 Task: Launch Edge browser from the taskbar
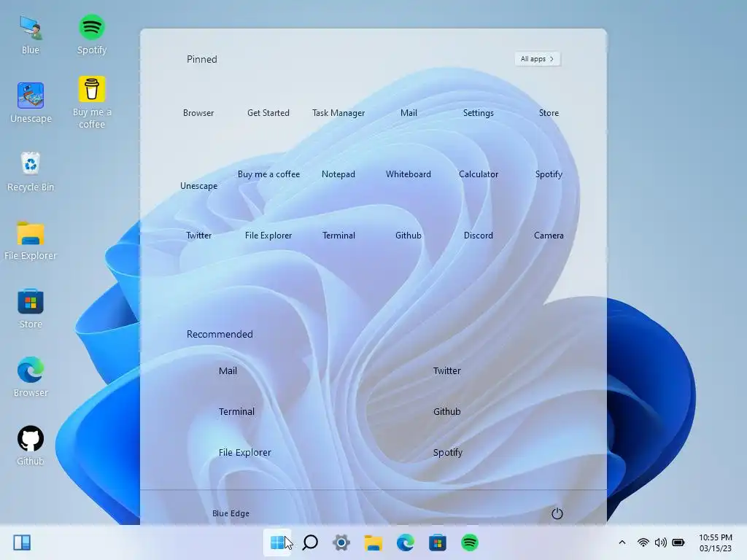click(x=406, y=542)
